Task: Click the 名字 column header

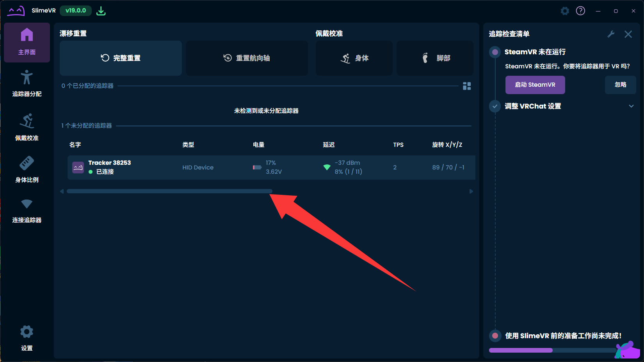Action: (x=75, y=145)
